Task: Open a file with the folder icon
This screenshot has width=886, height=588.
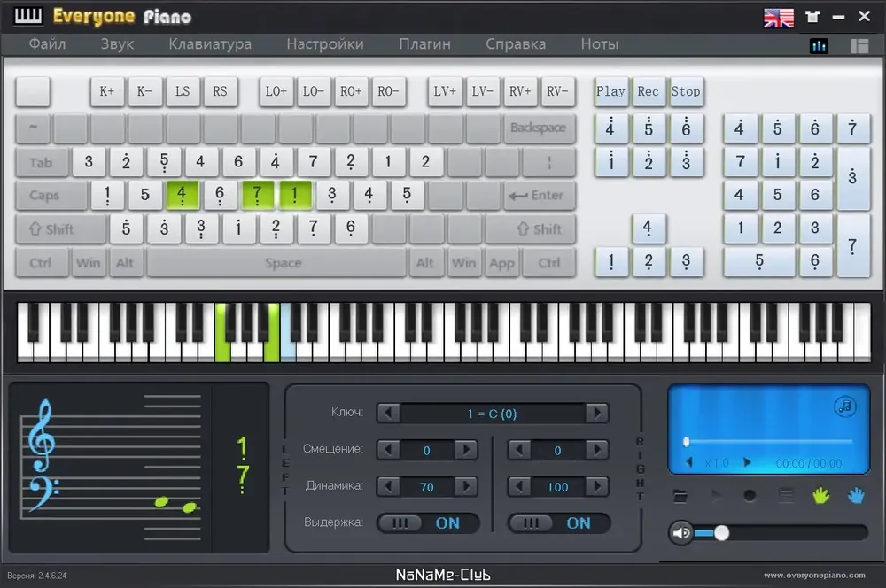Action: 680,496
